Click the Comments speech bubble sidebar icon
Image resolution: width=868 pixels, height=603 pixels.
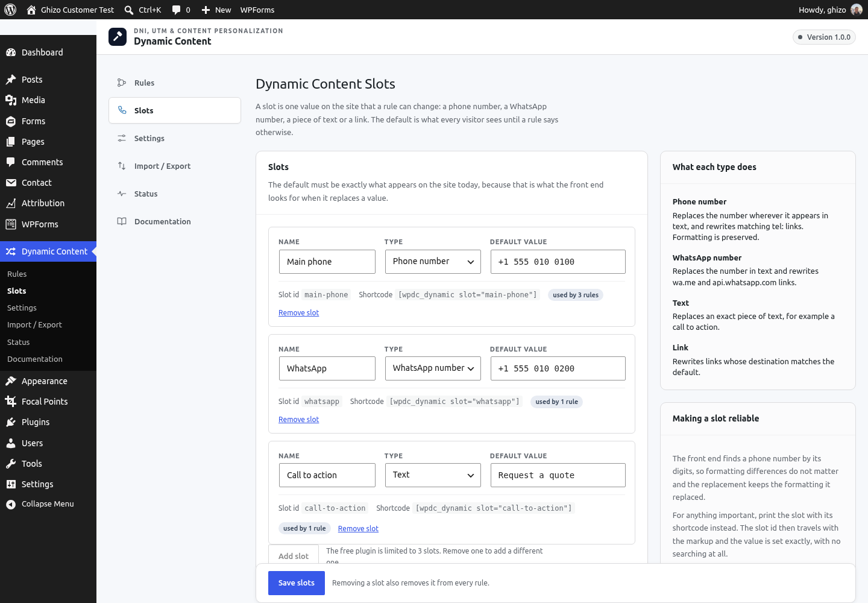click(11, 162)
